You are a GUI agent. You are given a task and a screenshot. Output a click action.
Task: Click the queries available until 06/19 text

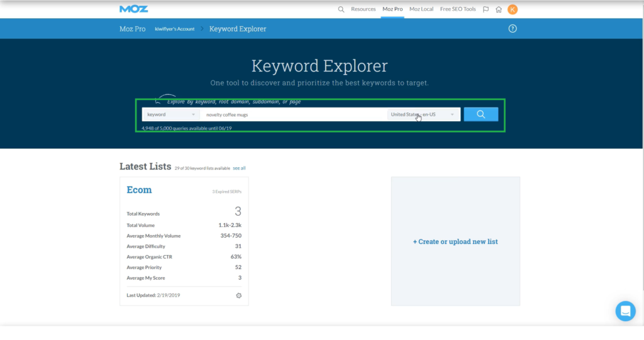pyautogui.click(x=186, y=128)
